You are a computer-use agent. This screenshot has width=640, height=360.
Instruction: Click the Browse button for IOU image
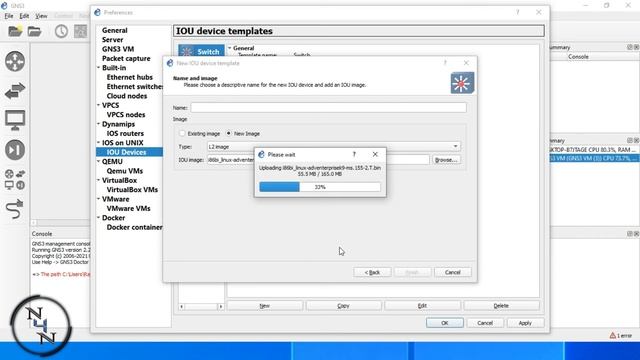coord(446,160)
